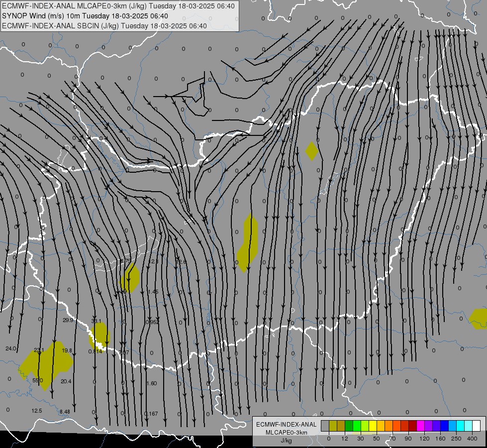The width and height of the screenshot is (487, 448).
Task: Click the map value 0.167
Action: 151,414
